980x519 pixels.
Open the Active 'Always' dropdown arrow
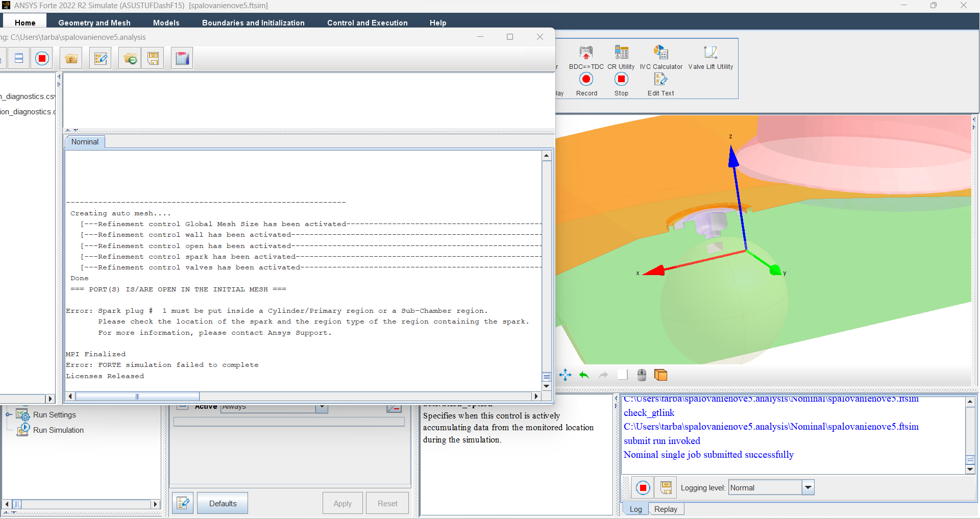(322, 407)
